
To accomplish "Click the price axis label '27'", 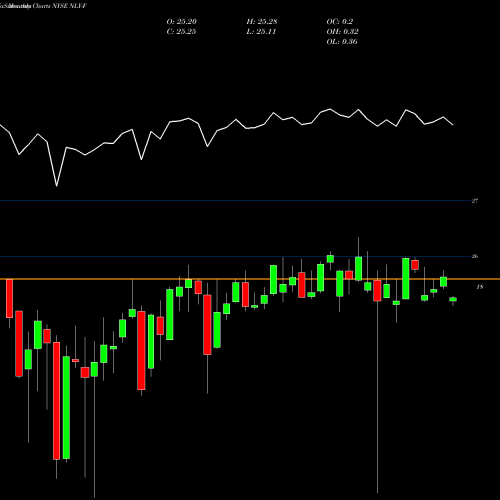I will pos(475,201).
